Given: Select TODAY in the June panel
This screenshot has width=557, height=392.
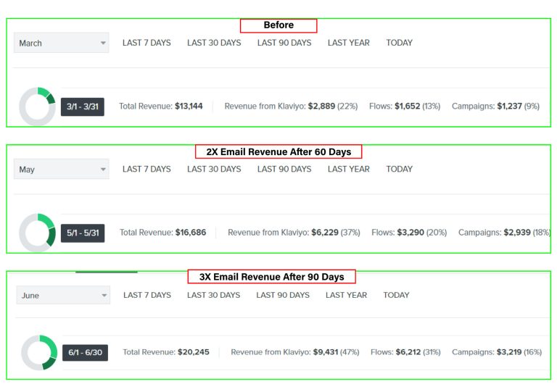Looking at the screenshot, I should coord(396,295).
